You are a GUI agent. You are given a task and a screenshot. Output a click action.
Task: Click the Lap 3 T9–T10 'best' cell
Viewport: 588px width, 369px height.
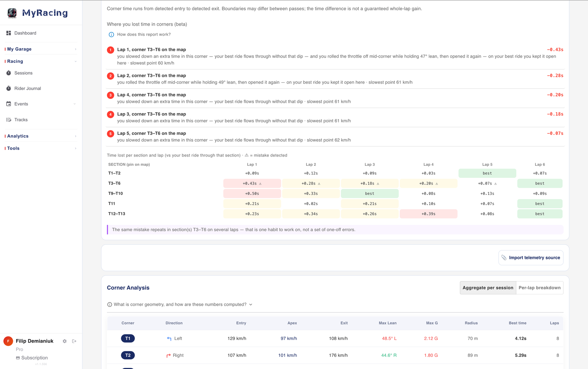tap(370, 194)
